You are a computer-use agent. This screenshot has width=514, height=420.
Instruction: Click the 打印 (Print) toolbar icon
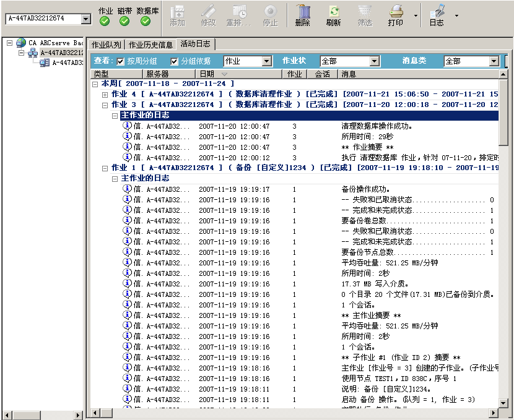(396, 15)
